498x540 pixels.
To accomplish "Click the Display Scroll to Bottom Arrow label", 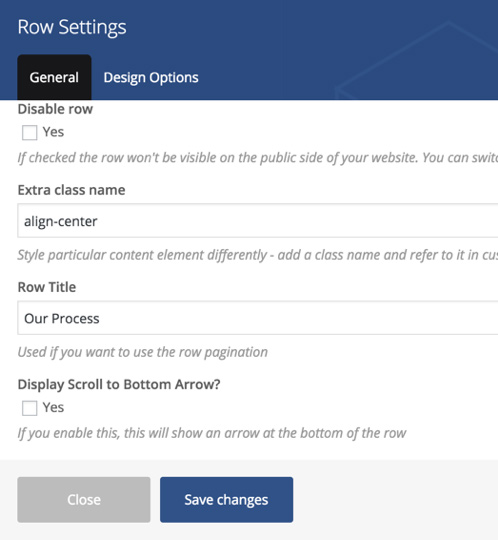I will click(x=119, y=385).
